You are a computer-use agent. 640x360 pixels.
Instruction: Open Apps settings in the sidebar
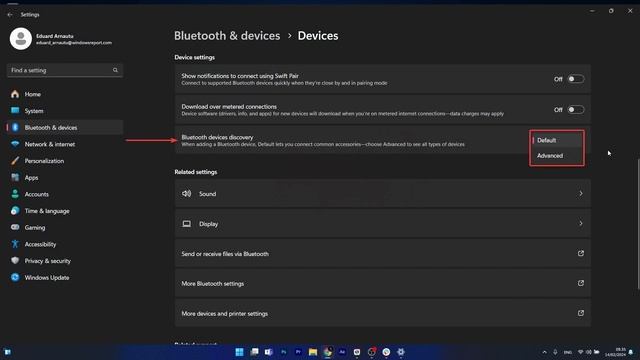[x=65, y=178]
